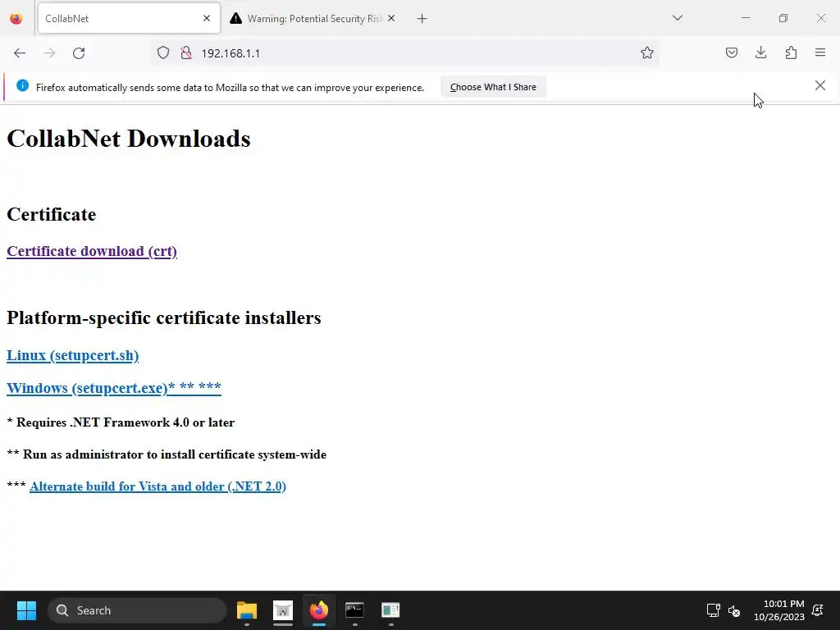This screenshot has width=840, height=630.
Task: Switch to the Warning: Potential Security Risk tab
Action: coord(313,18)
